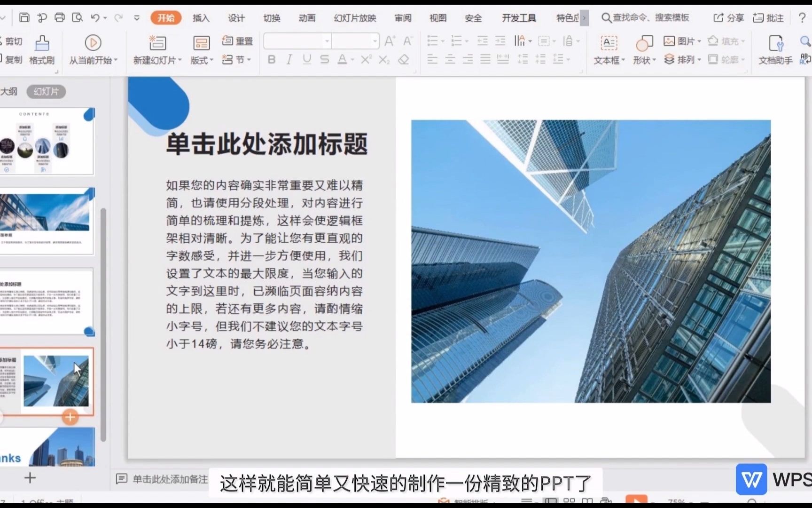
Task: Toggle underline formatting
Action: 306,59
